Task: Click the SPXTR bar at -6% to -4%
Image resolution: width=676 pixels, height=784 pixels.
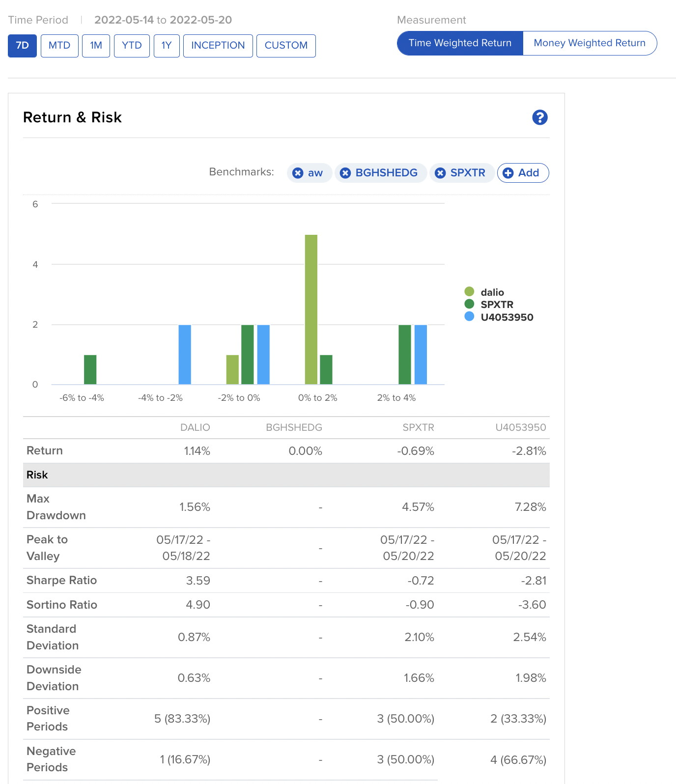Action: point(90,369)
